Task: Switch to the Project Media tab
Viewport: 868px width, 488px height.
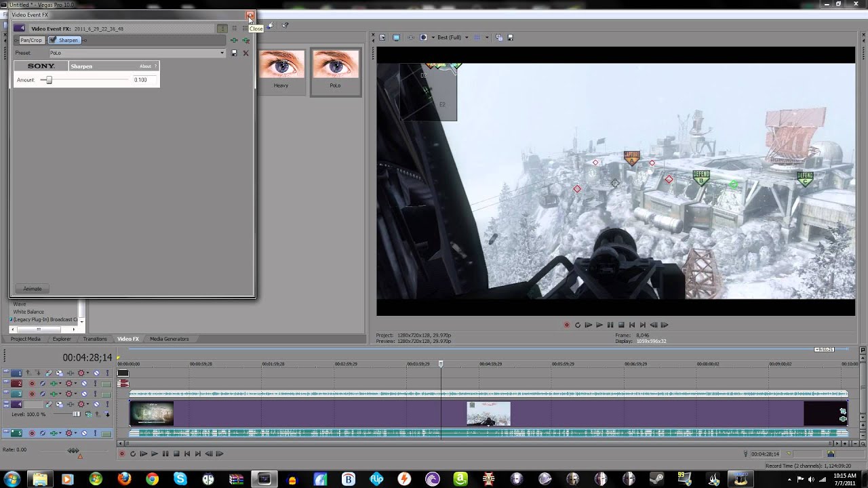Action: click(x=25, y=339)
